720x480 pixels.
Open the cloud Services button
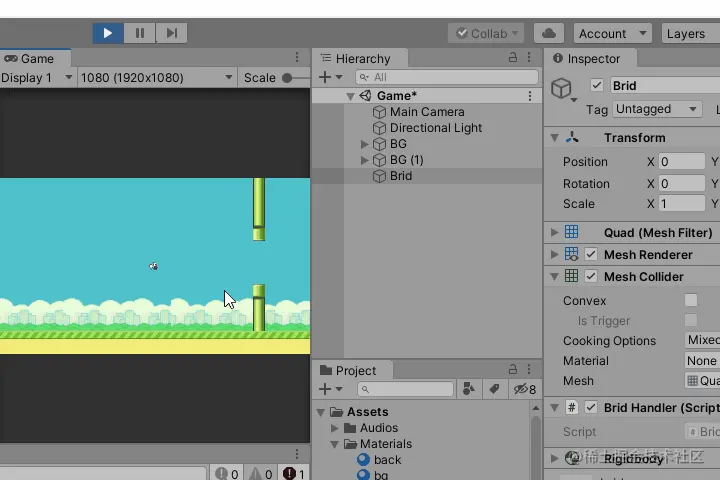[x=549, y=34]
